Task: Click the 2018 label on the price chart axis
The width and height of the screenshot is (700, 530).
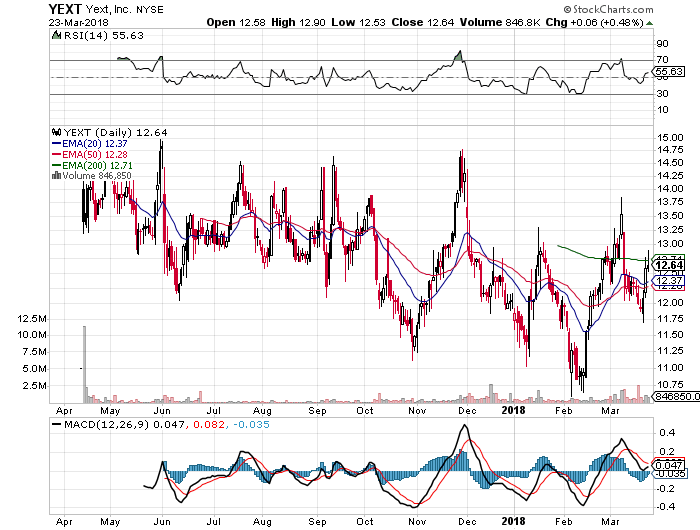Action: (513, 410)
